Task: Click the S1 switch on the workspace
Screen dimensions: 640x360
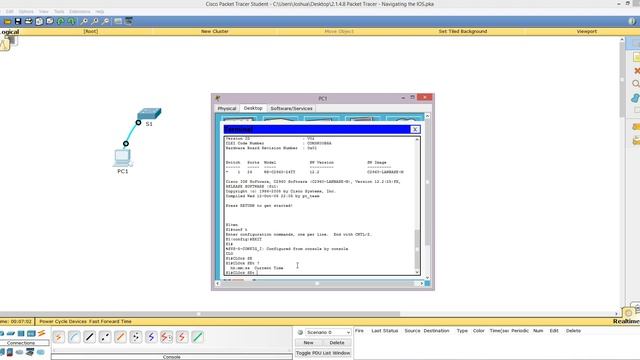Action: 149,114
